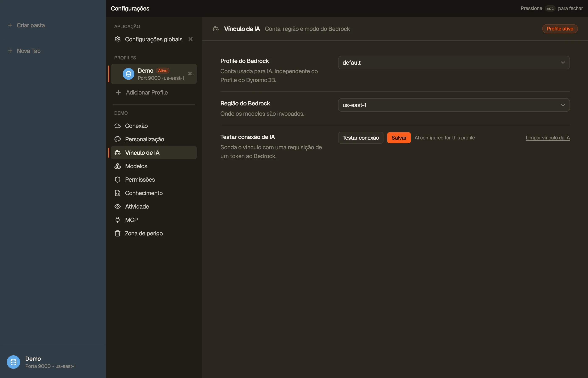The height and width of the screenshot is (378, 588).
Task: Click the chevron on the default profile selector
Action: 563,63
